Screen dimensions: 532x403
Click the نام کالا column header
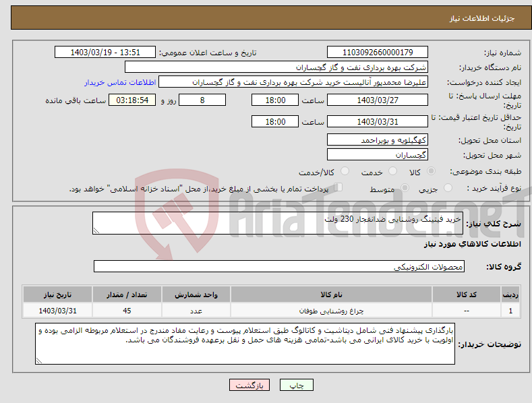pyautogui.click(x=331, y=294)
